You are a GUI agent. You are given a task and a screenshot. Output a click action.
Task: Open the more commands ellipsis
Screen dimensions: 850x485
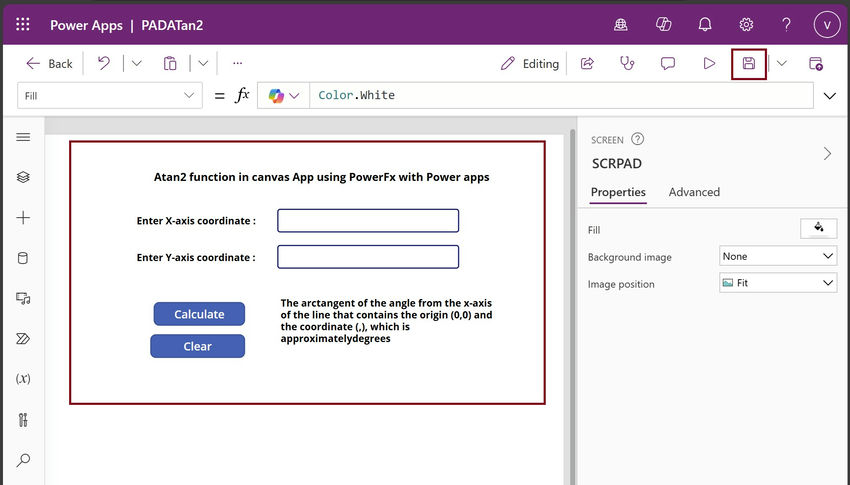point(237,63)
